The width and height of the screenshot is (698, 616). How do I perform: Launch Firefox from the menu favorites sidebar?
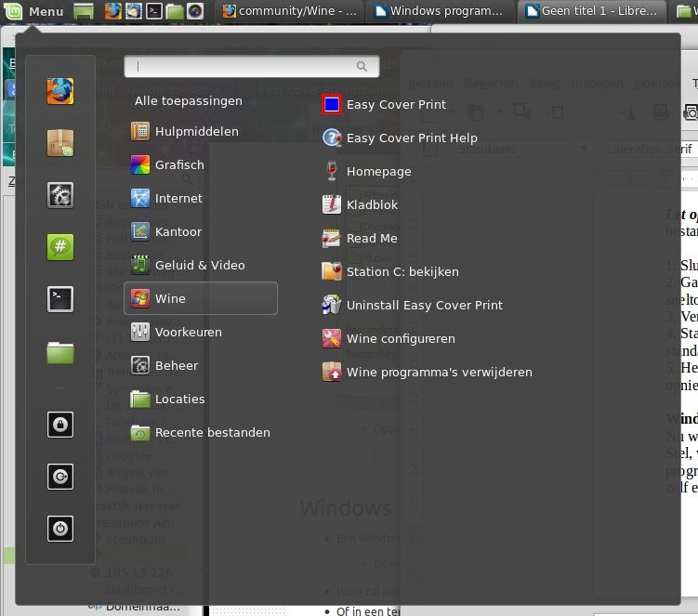(60, 91)
